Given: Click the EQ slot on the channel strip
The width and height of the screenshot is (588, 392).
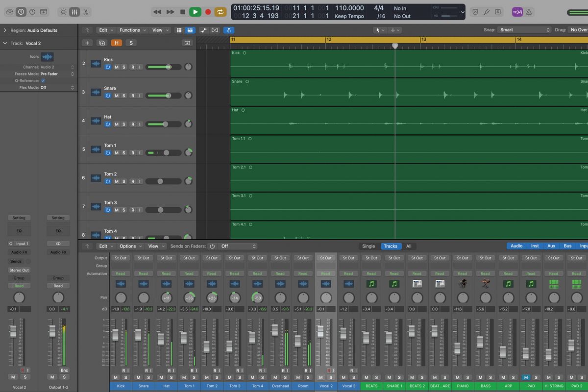Looking at the screenshot, I should pyautogui.click(x=19, y=230).
